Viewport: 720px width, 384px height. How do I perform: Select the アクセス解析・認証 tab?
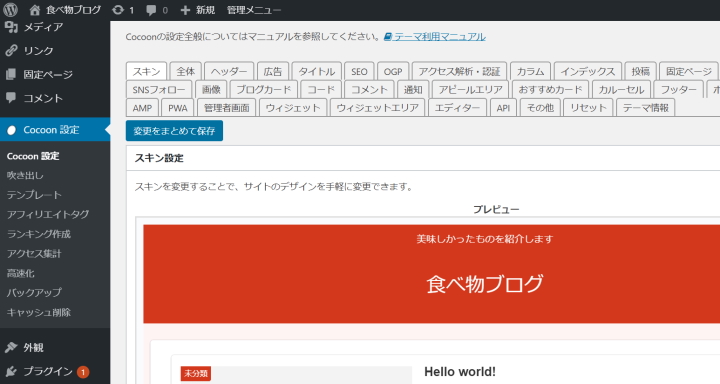click(x=459, y=71)
